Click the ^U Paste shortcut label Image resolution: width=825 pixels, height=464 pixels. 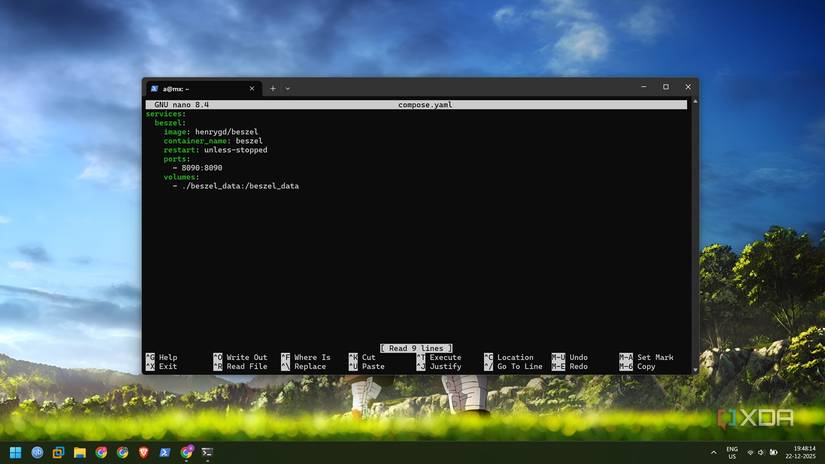(x=367, y=366)
